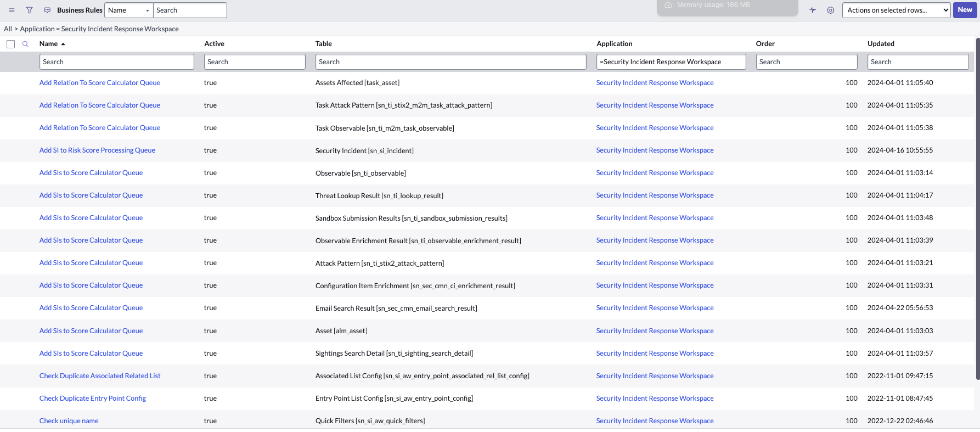Click the date 2022-12-22 02:46:46

click(900, 421)
